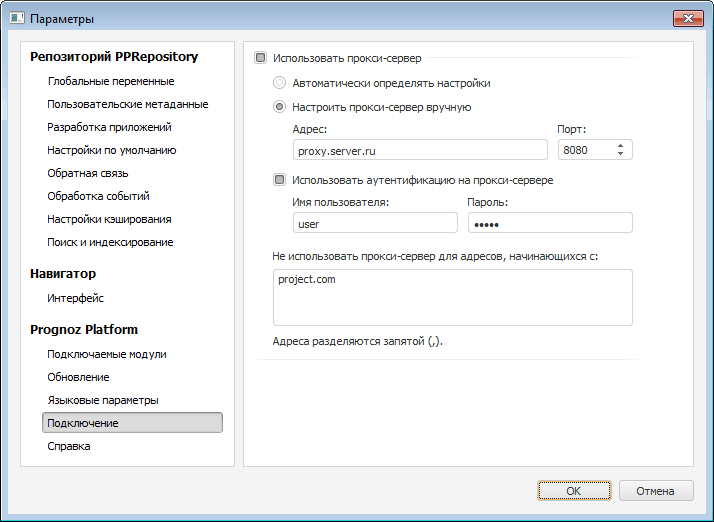Open Обработка событий section
The height and width of the screenshot is (522, 714).
[98, 196]
